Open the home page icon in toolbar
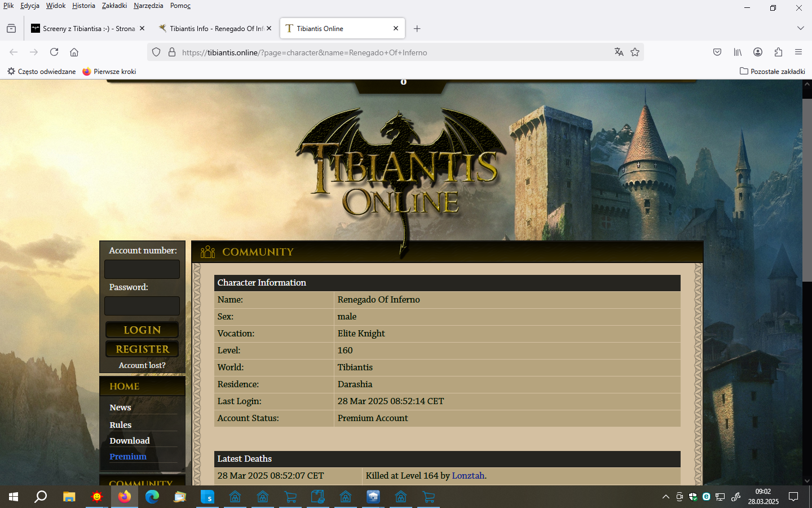The image size is (812, 508). (74, 52)
